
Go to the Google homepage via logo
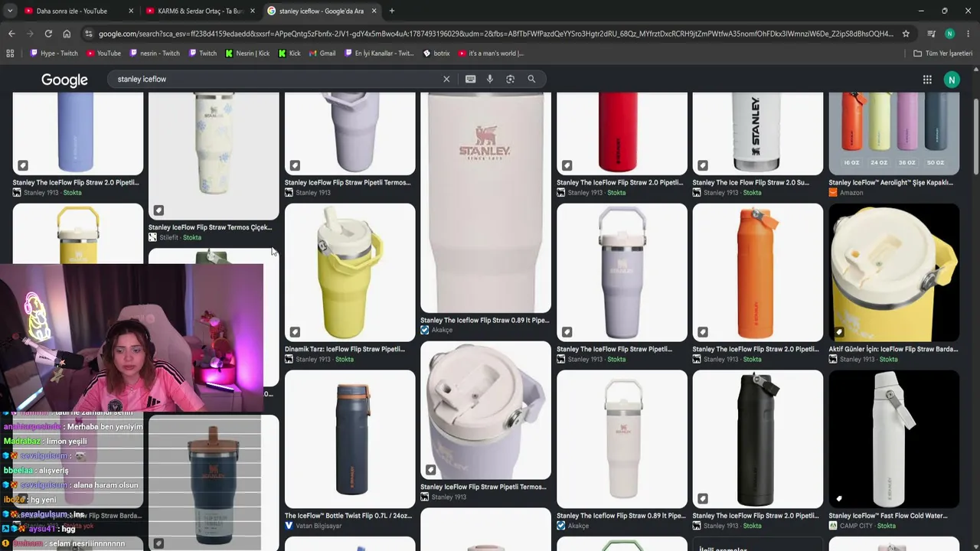point(64,80)
